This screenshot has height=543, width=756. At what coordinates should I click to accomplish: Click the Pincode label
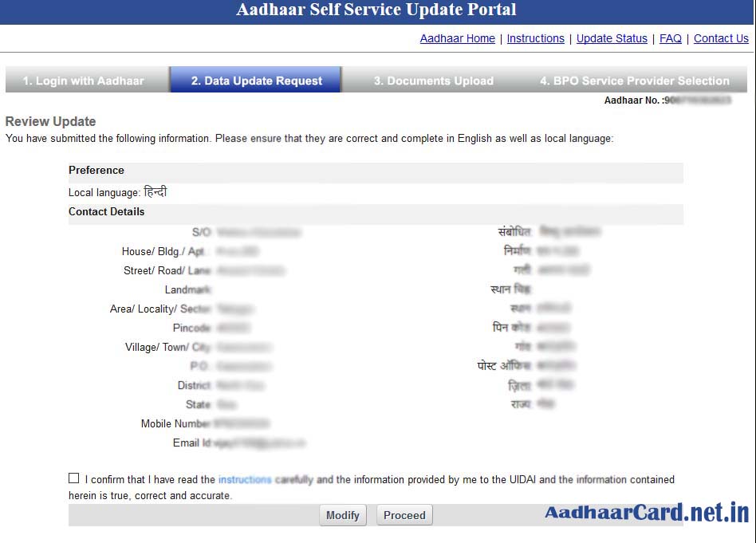(192, 328)
